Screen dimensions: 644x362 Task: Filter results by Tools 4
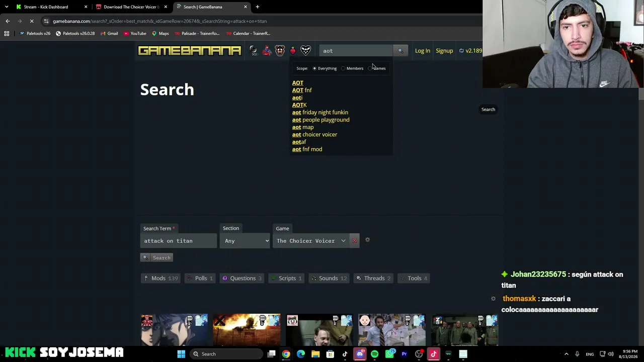tap(414, 278)
